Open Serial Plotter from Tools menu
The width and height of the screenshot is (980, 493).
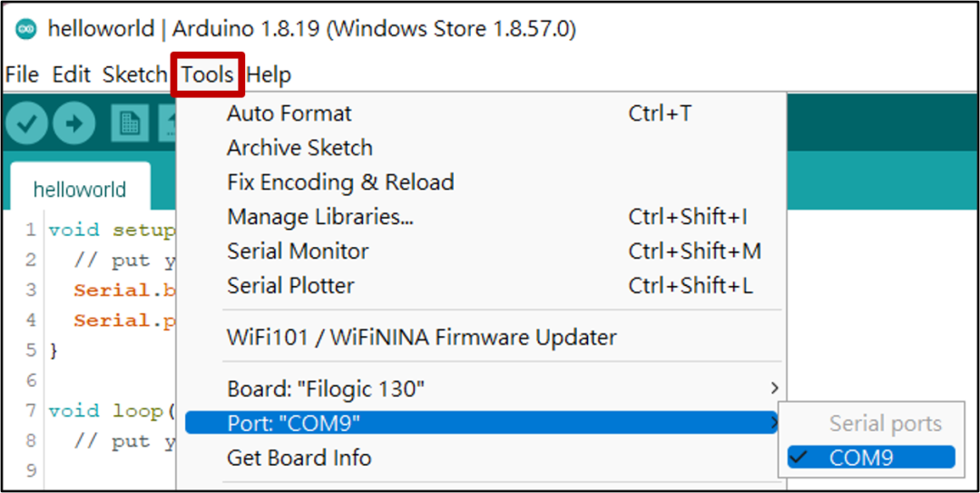[x=290, y=286]
